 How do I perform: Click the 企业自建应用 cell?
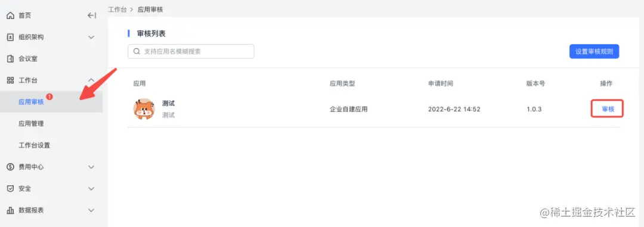click(x=348, y=109)
